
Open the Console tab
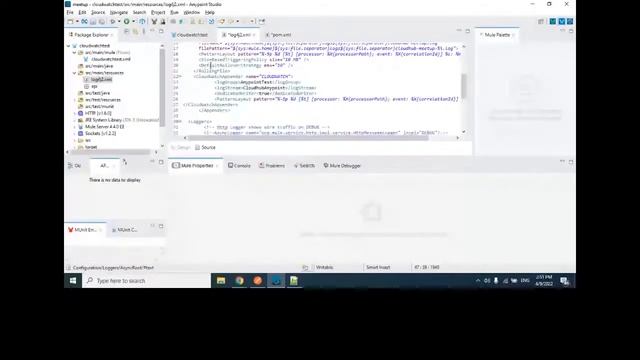[x=239, y=166]
